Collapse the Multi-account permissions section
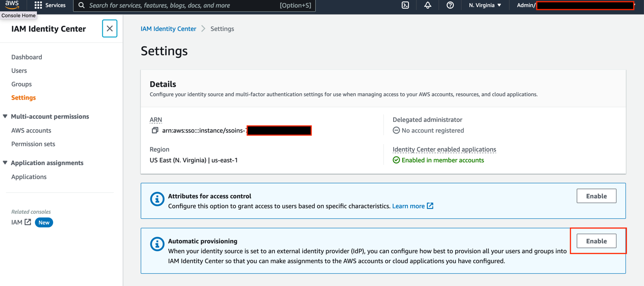Viewport: 644px width, 286px height. point(5,116)
